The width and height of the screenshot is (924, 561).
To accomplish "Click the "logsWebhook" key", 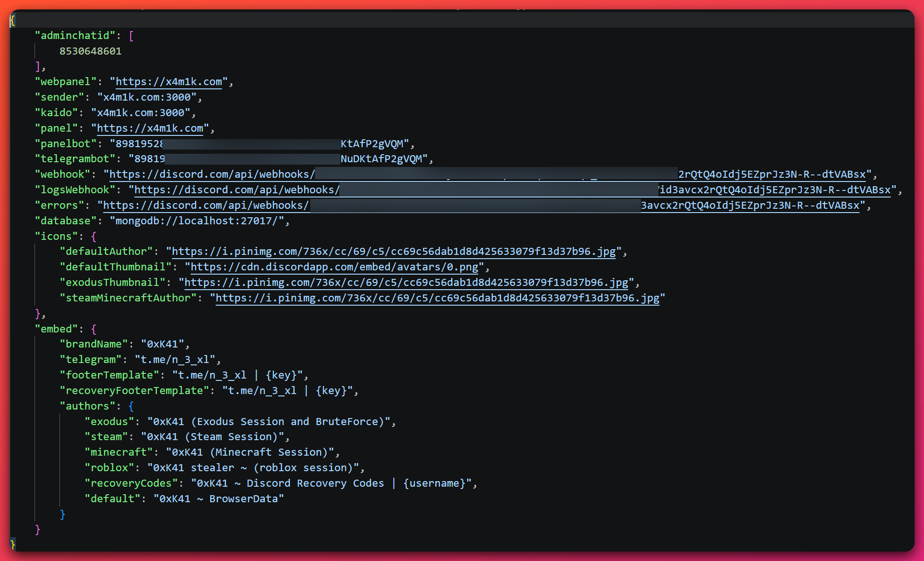I will 75,190.
